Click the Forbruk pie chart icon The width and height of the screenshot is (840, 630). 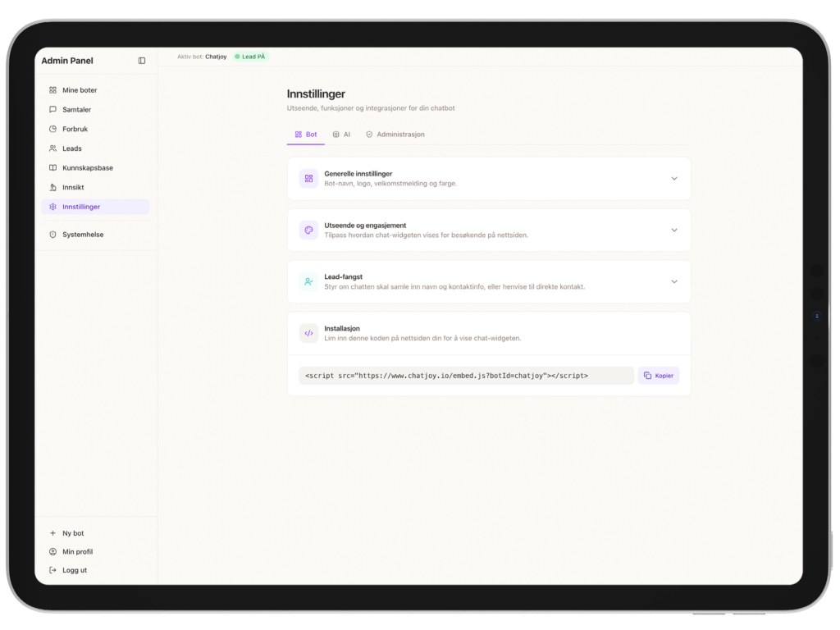53,129
